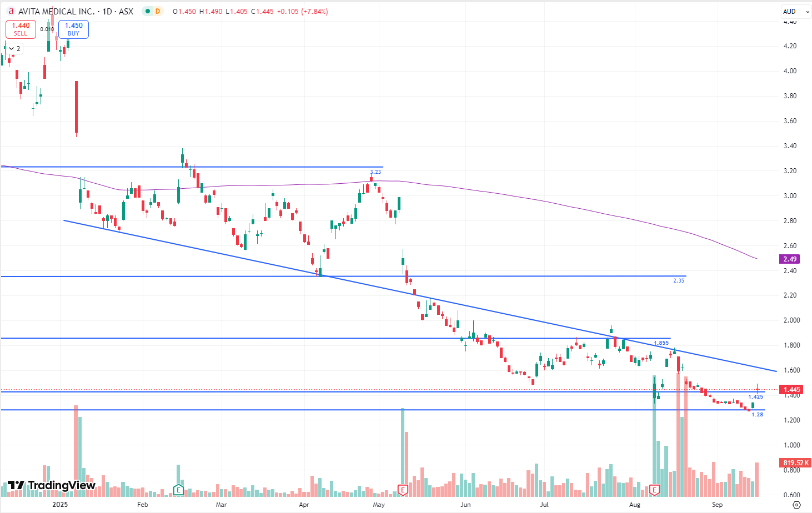Image resolution: width=812 pixels, height=513 pixels.
Task: Click the TradingView logo
Action: coord(52,485)
